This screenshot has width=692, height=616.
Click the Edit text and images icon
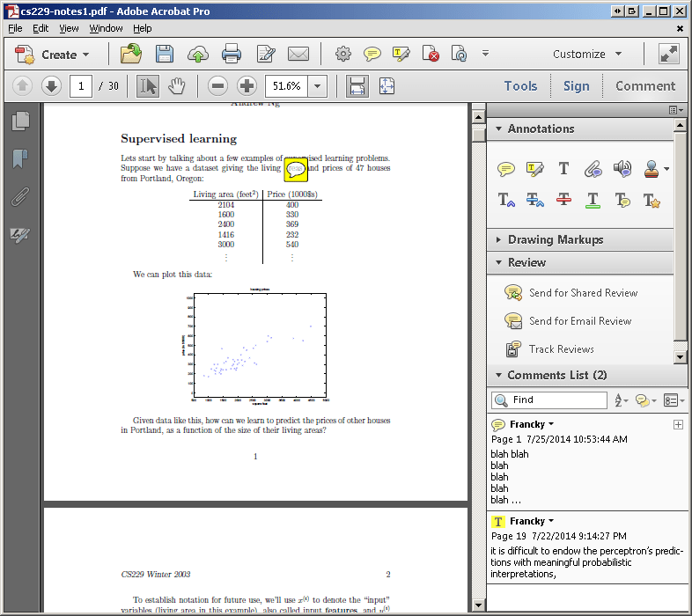pos(266,55)
